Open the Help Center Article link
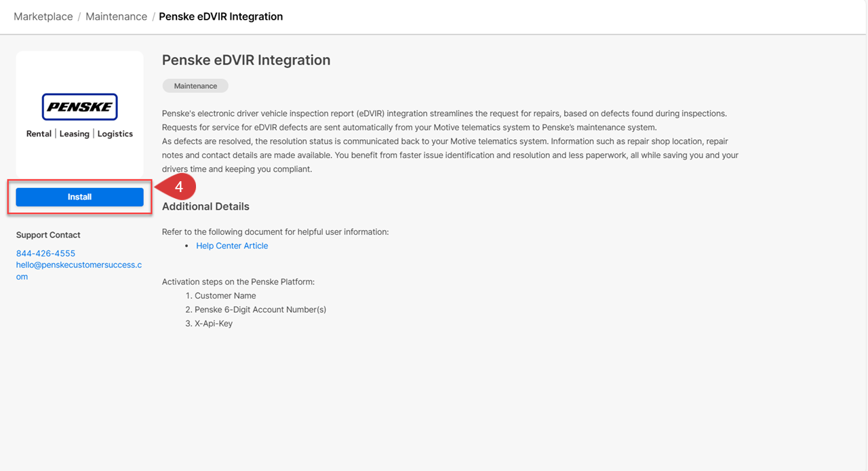The width and height of the screenshot is (868, 471). pyautogui.click(x=232, y=246)
